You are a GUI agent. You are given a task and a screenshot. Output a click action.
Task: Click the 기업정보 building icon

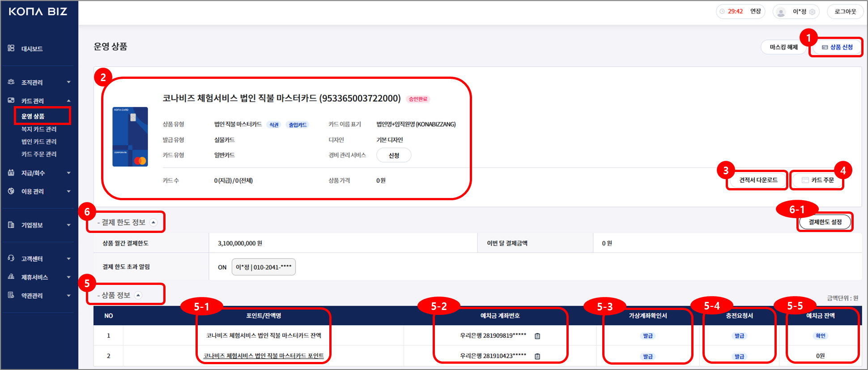click(x=11, y=224)
